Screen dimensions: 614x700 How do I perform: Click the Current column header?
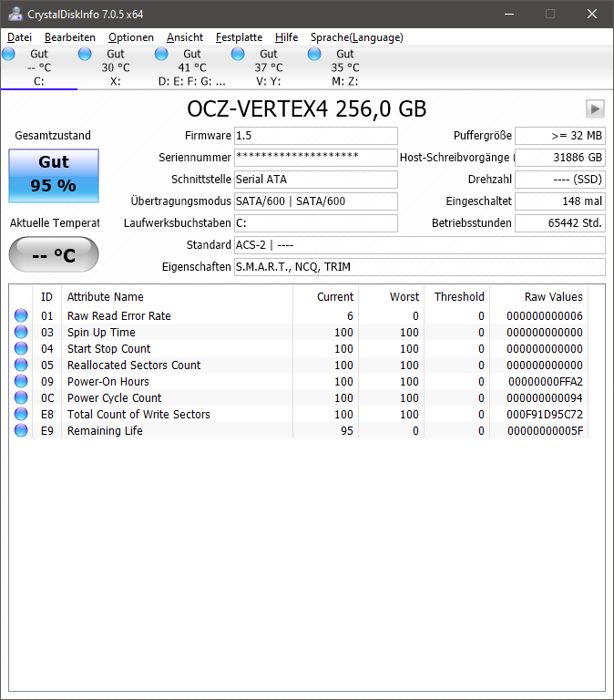tap(326, 297)
